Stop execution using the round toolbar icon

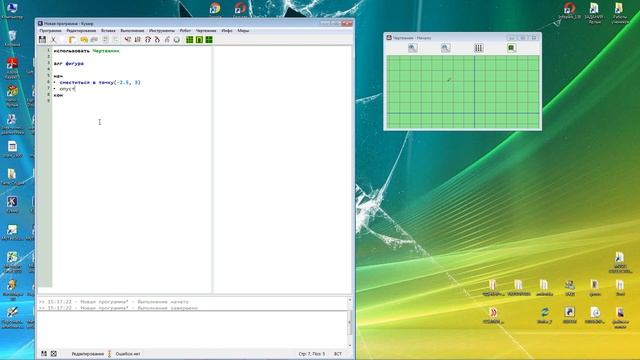pos(176,40)
